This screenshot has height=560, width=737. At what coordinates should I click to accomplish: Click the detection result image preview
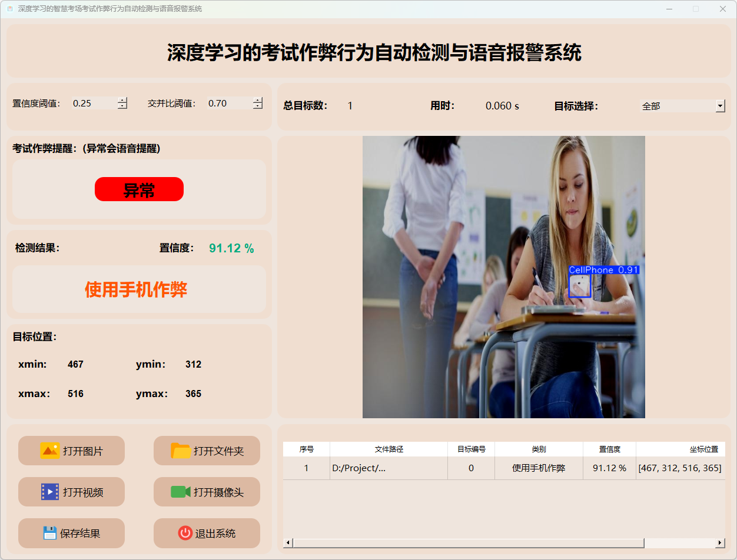click(x=504, y=277)
